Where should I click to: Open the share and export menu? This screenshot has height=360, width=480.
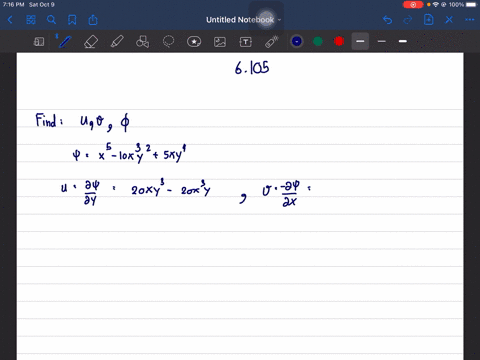93,20
